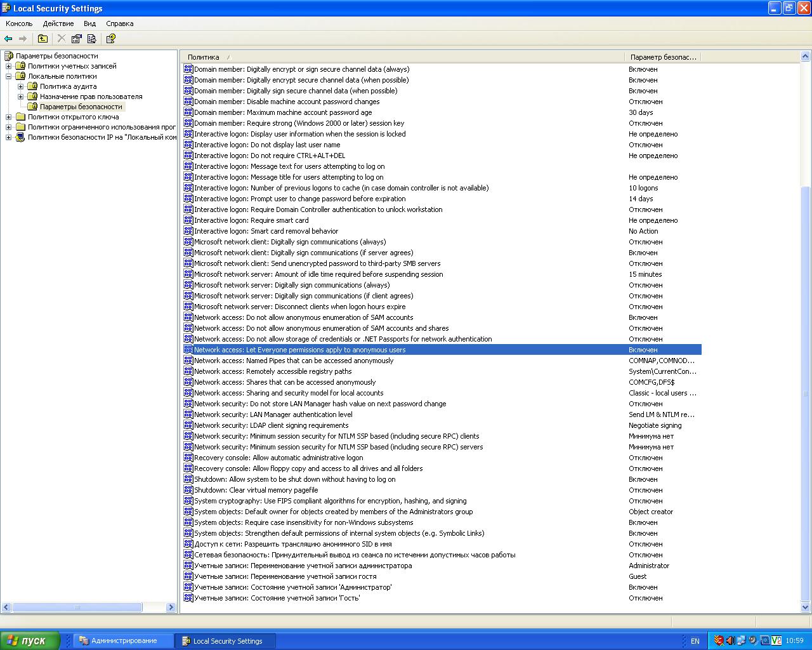Switch to Администрирование taskbar window

click(124, 640)
